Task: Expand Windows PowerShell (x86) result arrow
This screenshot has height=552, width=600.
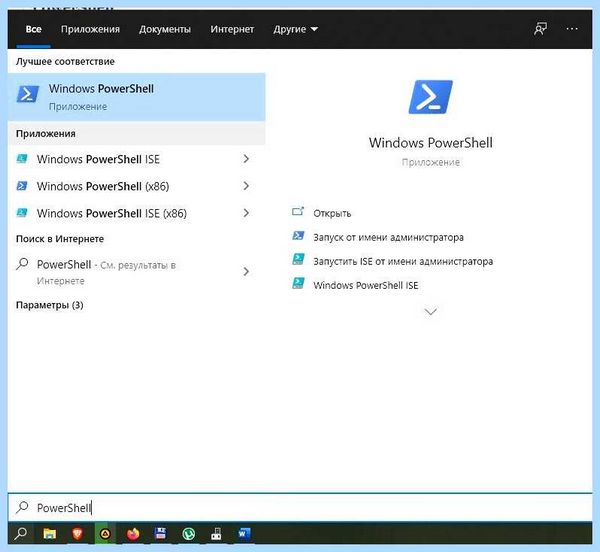Action: pyautogui.click(x=246, y=186)
